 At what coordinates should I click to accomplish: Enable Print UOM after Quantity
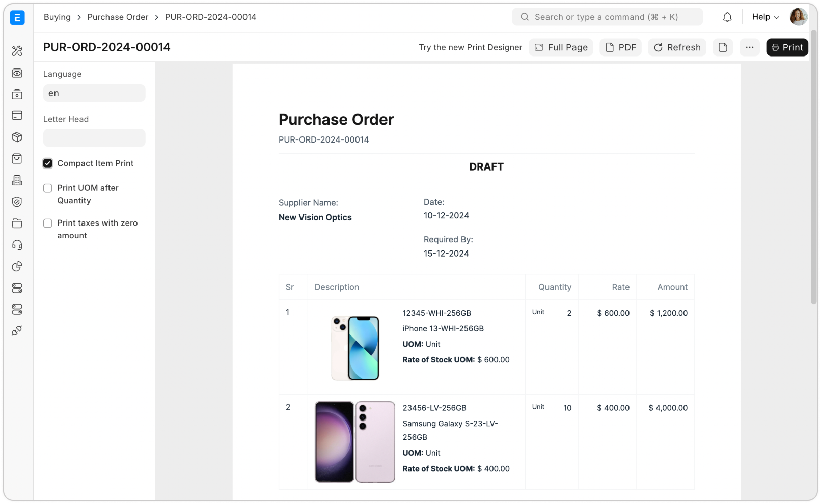click(x=48, y=188)
